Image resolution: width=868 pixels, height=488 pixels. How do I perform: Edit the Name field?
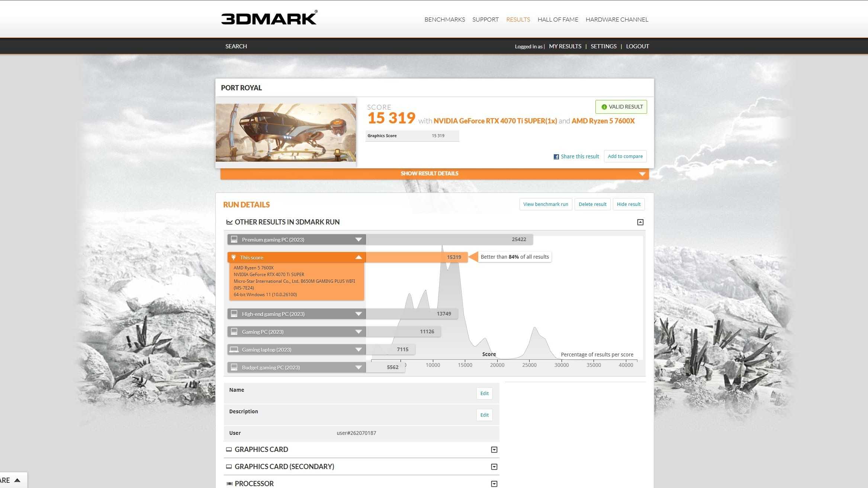pyautogui.click(x=484, y=394)
